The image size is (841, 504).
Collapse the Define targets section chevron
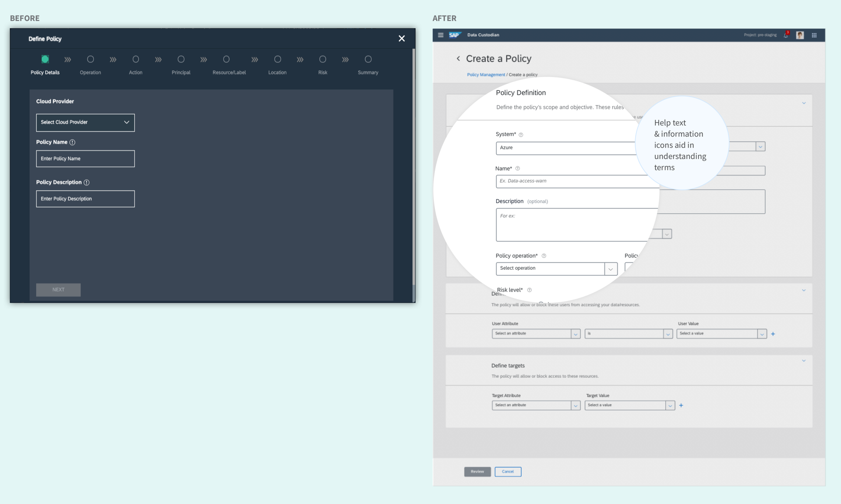tap(804, 361)
